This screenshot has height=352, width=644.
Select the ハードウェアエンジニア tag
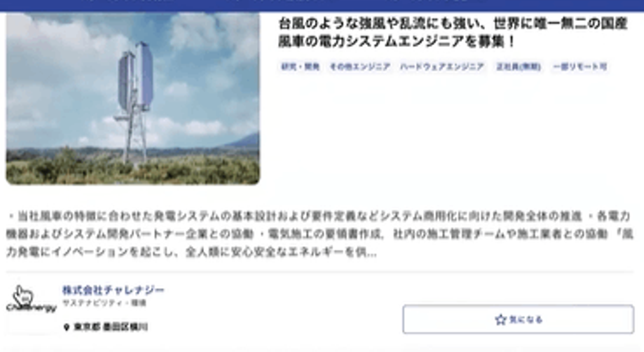click(442, 67)
